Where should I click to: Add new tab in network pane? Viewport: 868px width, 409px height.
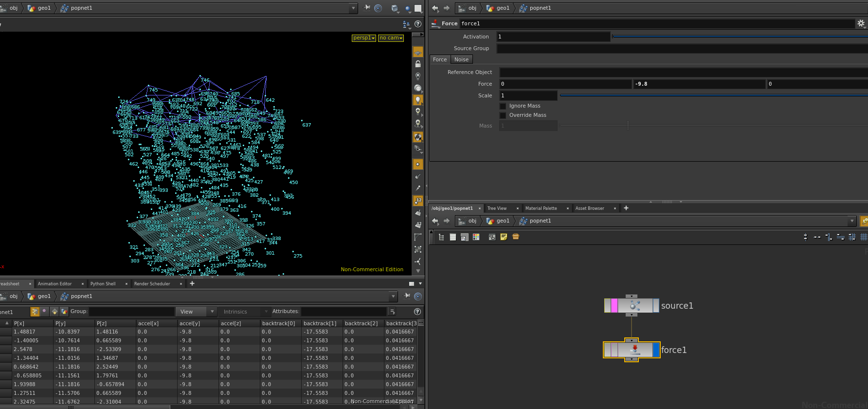tap(626, 208)
